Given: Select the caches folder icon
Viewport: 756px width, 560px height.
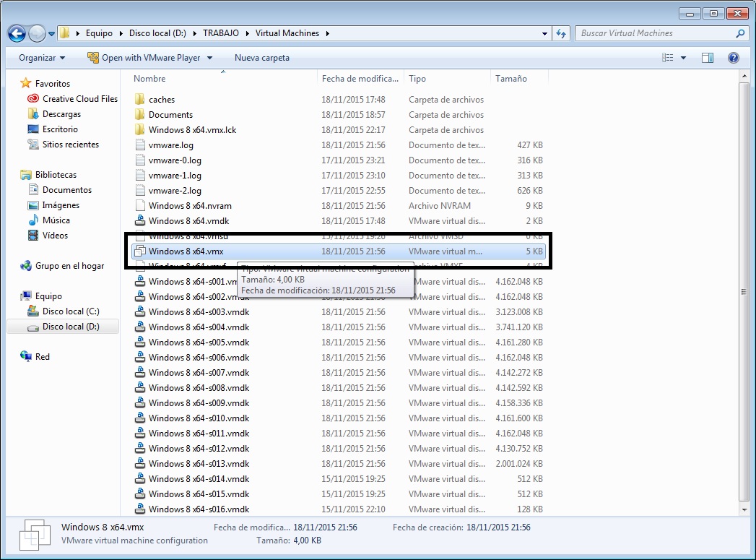Looking at the screenshot, I should 140,100.
